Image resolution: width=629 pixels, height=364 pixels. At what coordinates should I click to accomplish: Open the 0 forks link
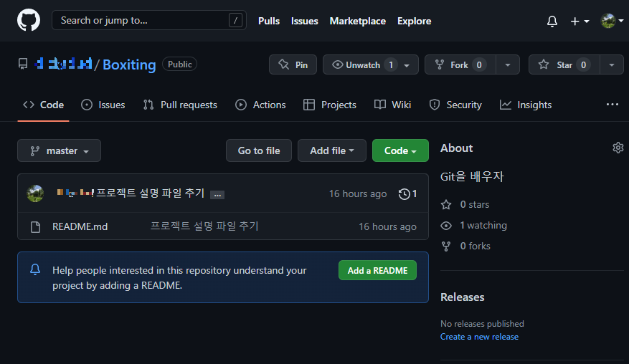tap(465, 246)
